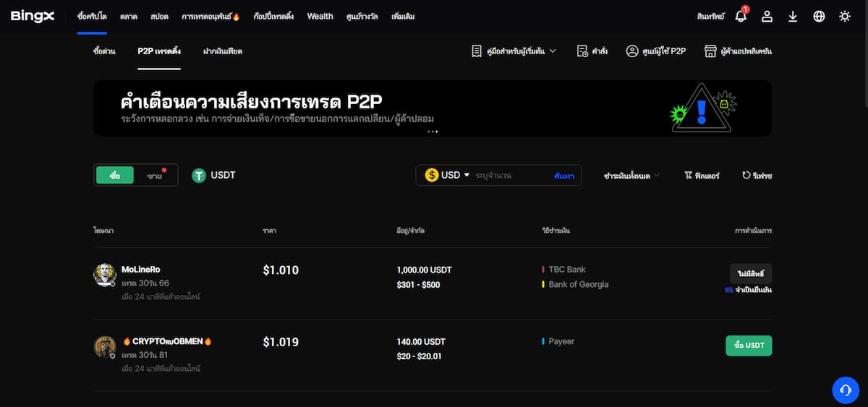The height and width of the screenshot is (407, 868).
Task: Click the P2P risk warning banner
Action: (433, 108)
